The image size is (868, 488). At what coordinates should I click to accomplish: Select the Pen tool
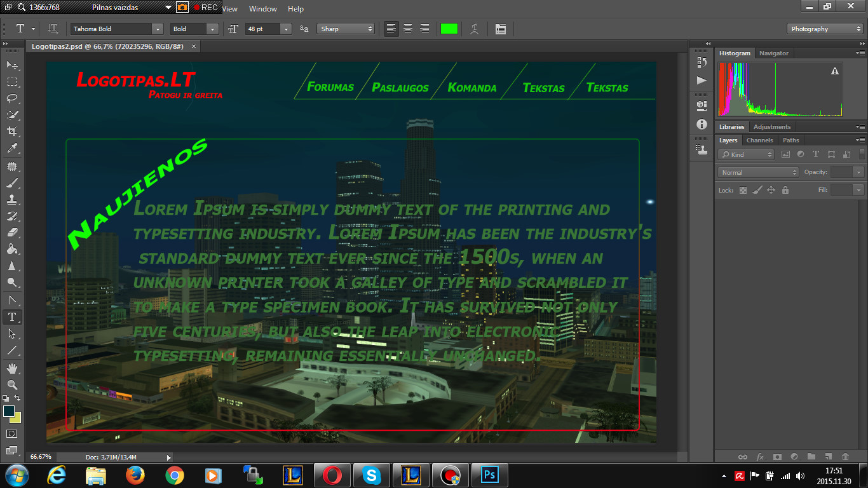pos(12,300)
